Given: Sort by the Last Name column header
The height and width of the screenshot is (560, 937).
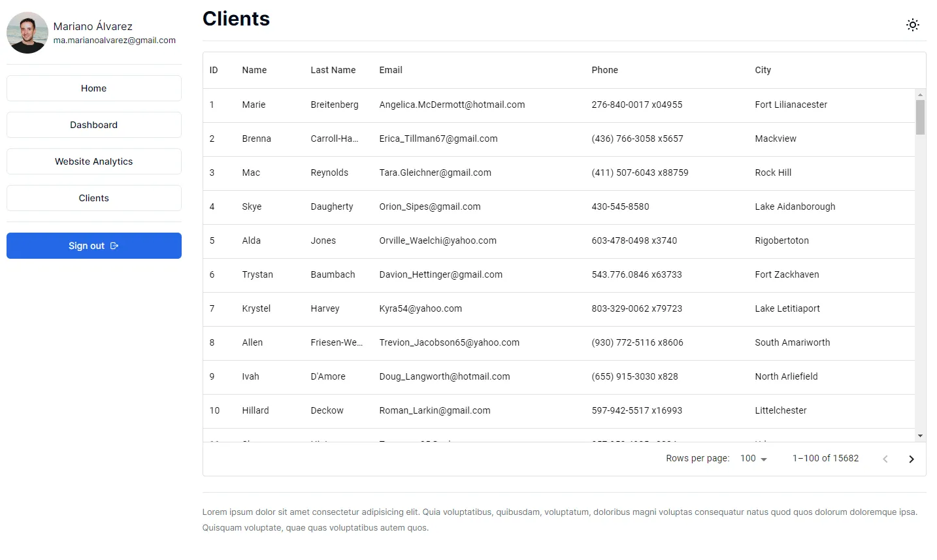Looking at the screenshot, I should tap(333, 70).
